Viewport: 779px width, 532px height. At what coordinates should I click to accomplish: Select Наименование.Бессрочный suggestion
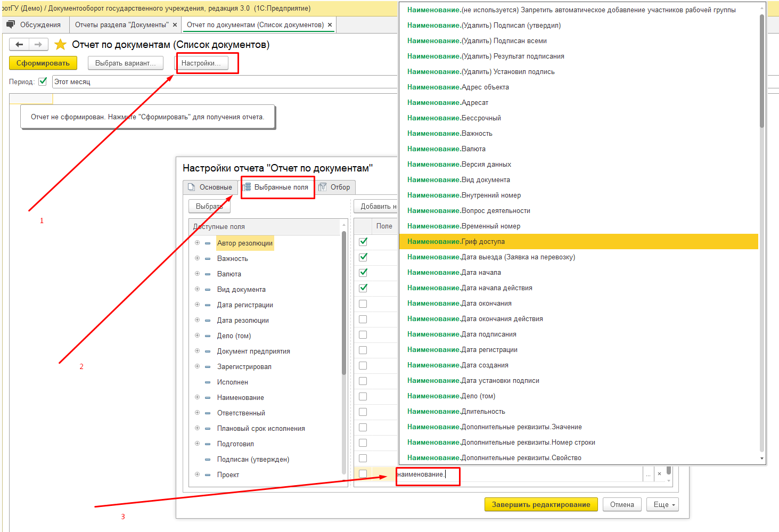tap(578, 118)
